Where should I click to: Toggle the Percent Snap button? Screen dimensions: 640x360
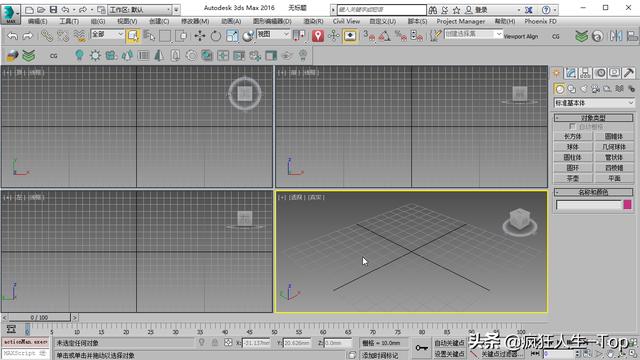[x=400, y=36]
